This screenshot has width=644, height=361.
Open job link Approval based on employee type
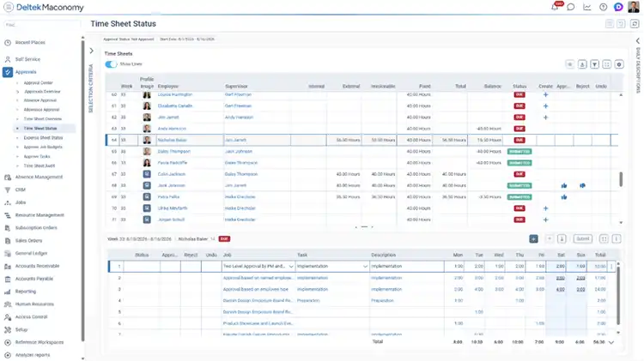(258, 290)
